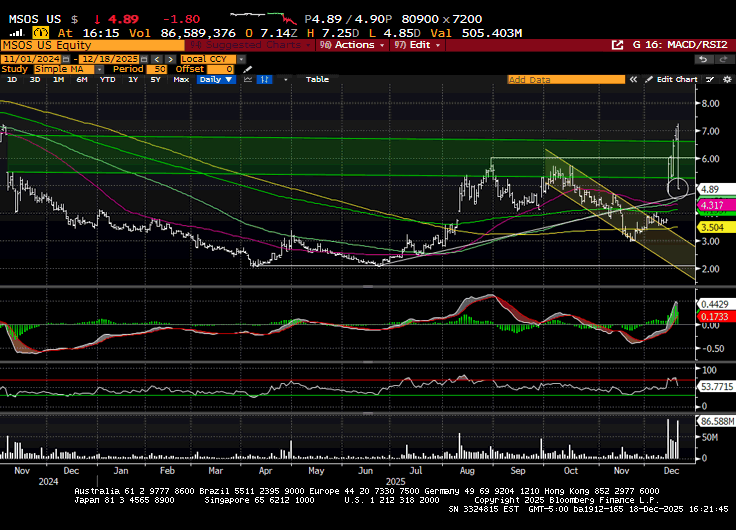The image size is (736, 530).
Task: Shift date range backward with left arrow
Action: (157, 59)
